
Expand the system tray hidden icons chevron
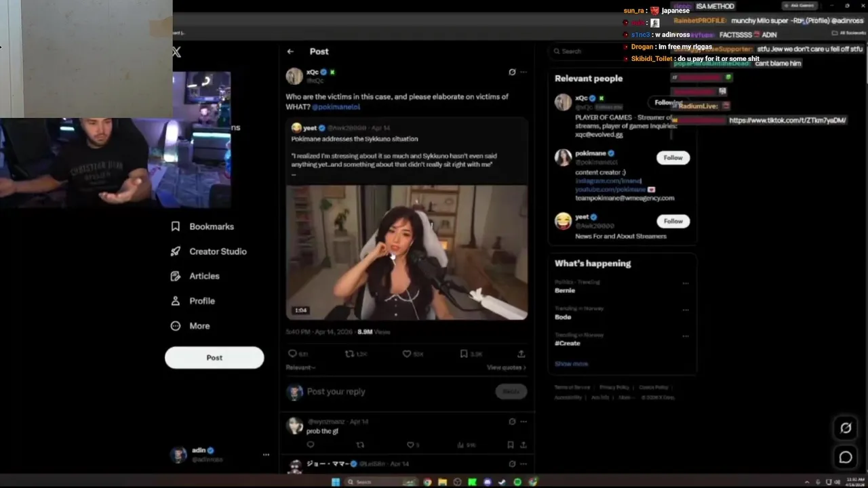pos(806,482)
